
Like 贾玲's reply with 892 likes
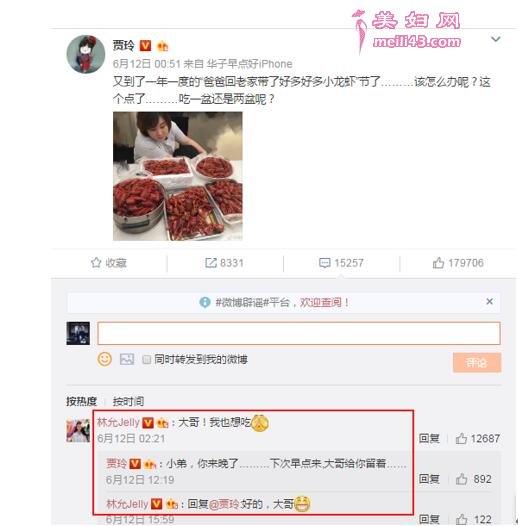[462, 479]
